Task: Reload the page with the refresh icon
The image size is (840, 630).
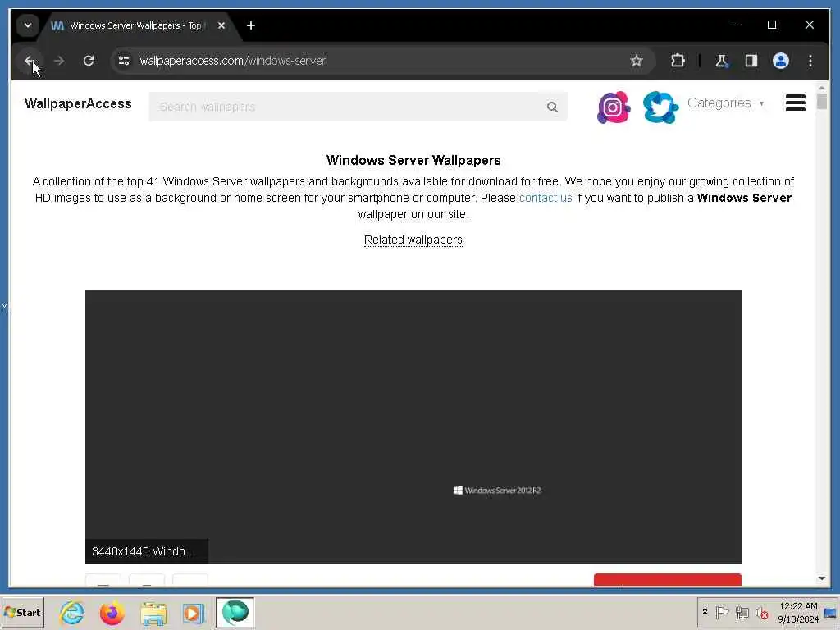Action: pos(89,61)
